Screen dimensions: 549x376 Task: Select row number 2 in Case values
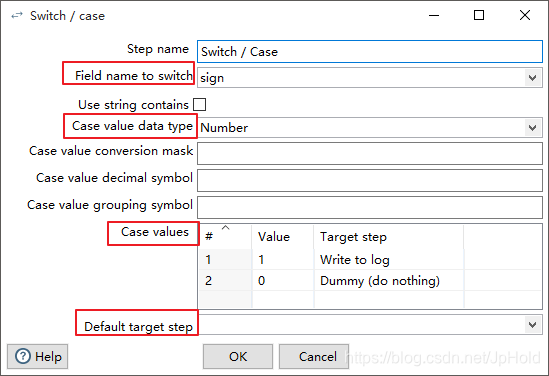(225, 280)
